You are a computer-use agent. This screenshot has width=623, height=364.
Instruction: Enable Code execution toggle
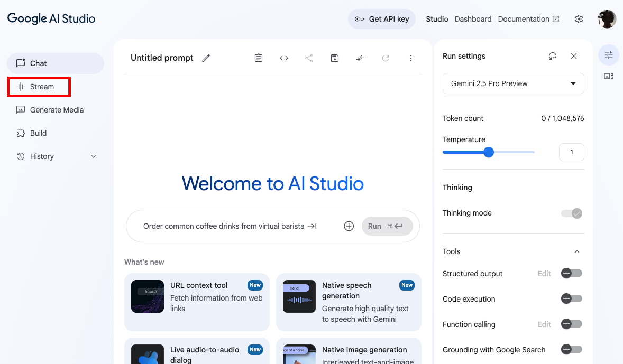click(x=572, y=298)
